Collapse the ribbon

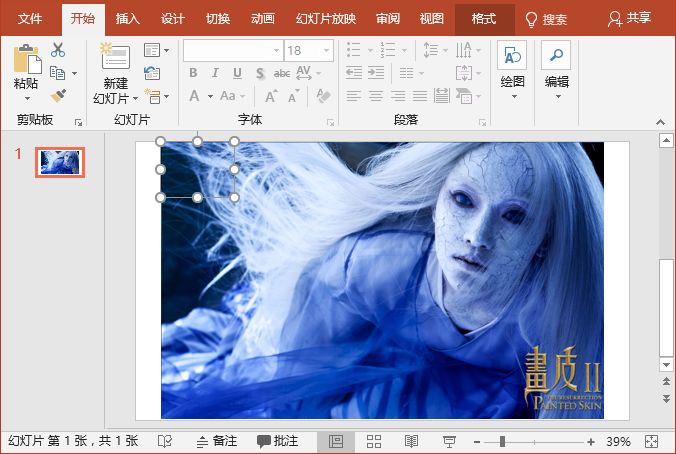tap(660, 122)
